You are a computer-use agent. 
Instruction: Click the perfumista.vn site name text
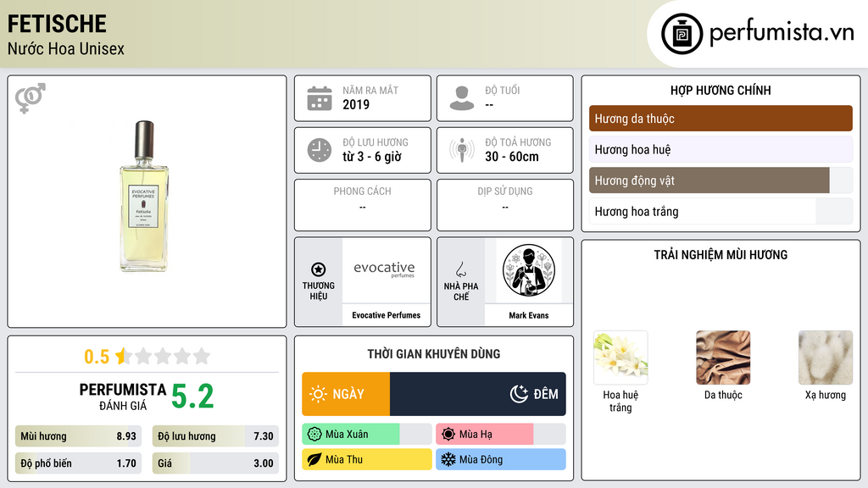tap(782, 32)
